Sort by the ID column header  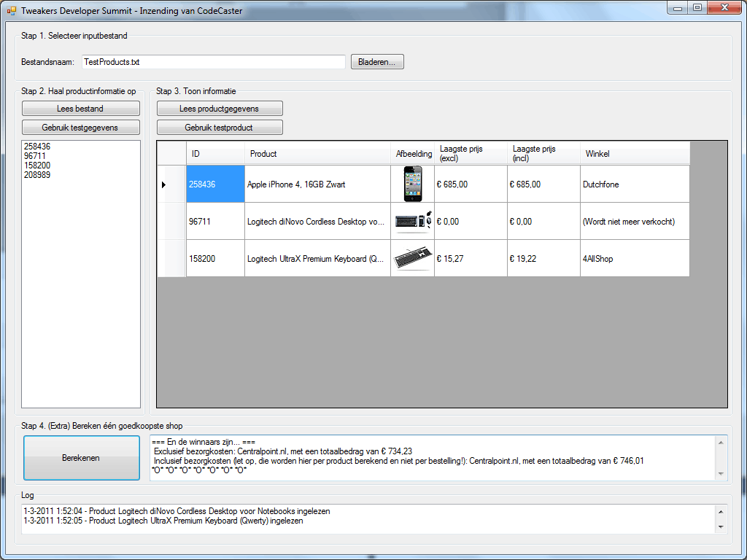[x=215, y=153]
